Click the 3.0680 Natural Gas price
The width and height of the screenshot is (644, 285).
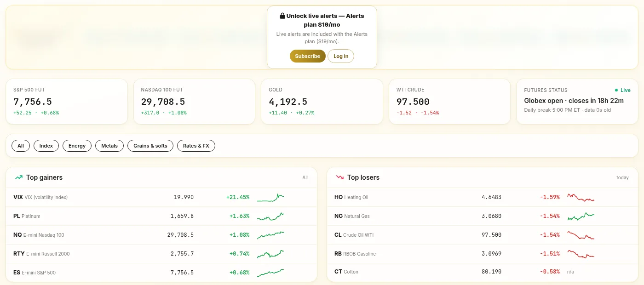click(x=492, y=216)
